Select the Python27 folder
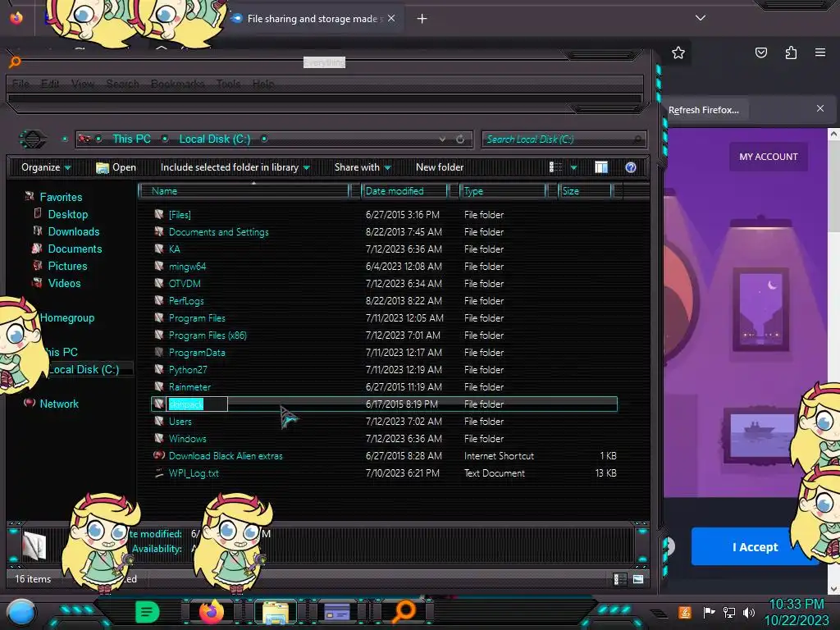 tap(188, 370)
